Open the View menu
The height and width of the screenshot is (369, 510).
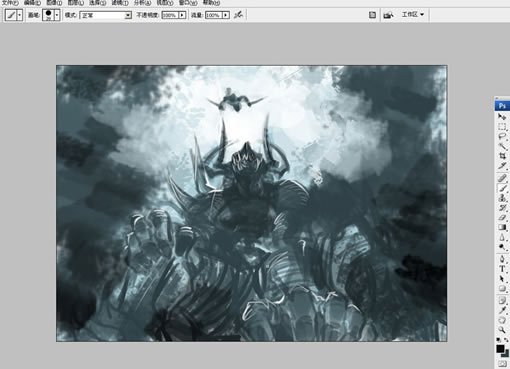click(165, 3)
